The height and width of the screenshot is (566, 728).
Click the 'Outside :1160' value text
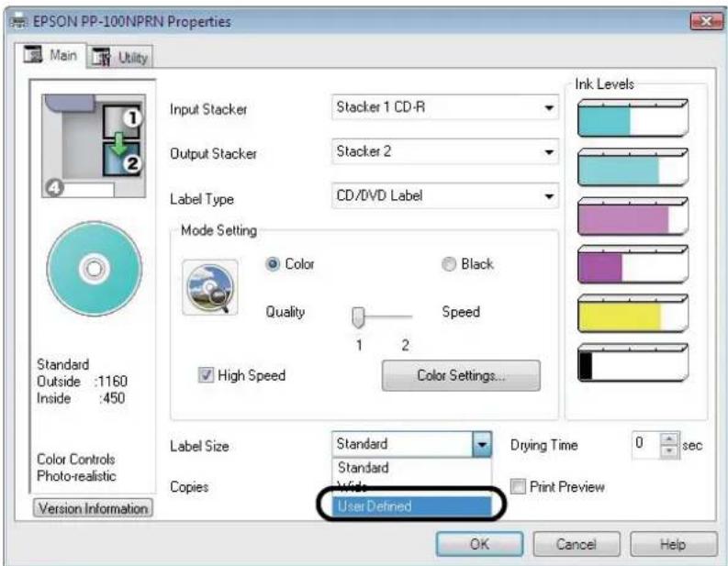[x=82, y=382]
